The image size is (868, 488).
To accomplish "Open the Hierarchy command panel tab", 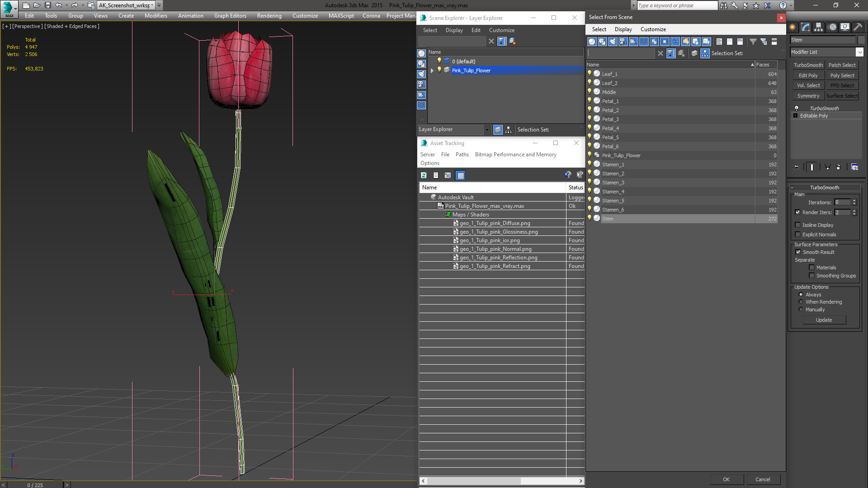I will pos(818,27).
